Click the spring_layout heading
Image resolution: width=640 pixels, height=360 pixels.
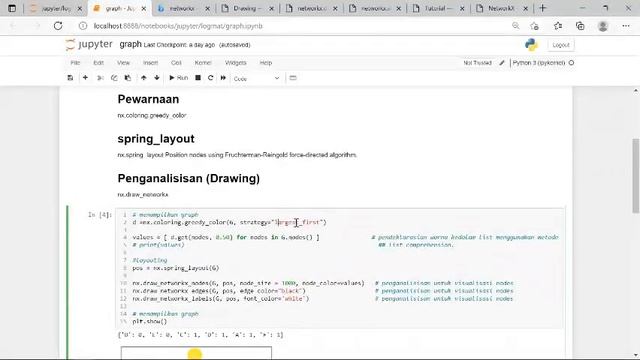point(156,139)
